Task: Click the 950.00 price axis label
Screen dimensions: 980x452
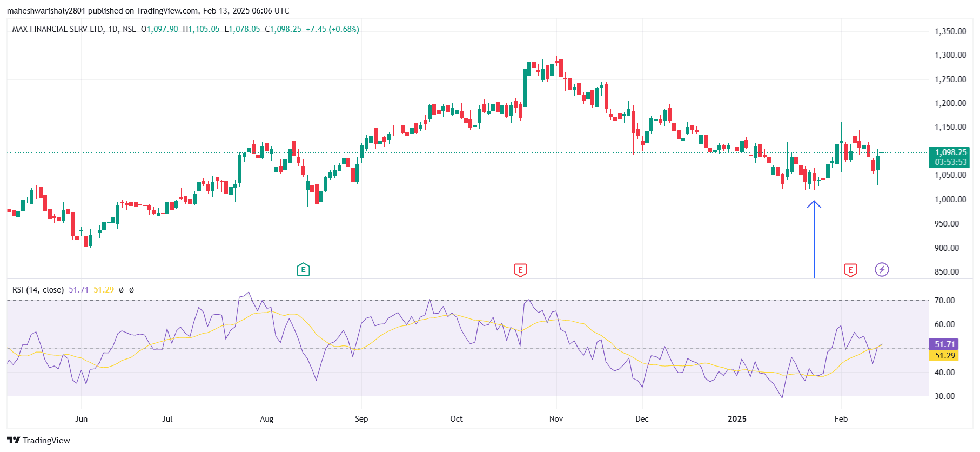Action: (947, 224)
